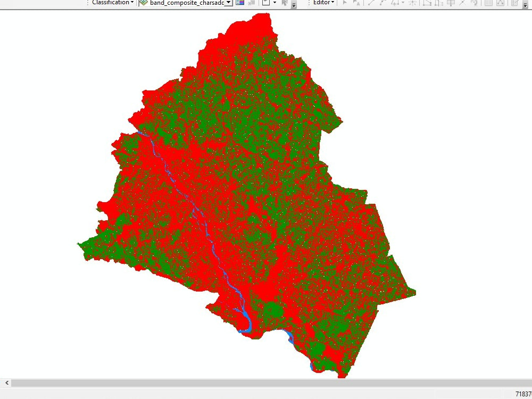Click the Clear Training Samples icon
This screenshot has width=532, height=399.
(x=251, y=3)
